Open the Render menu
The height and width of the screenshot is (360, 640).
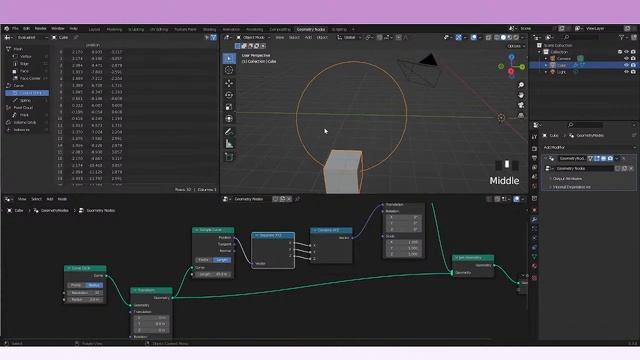point(40,29)
